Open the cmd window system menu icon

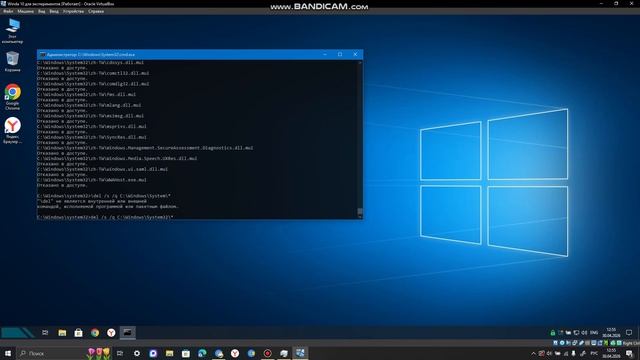[42, 54]
